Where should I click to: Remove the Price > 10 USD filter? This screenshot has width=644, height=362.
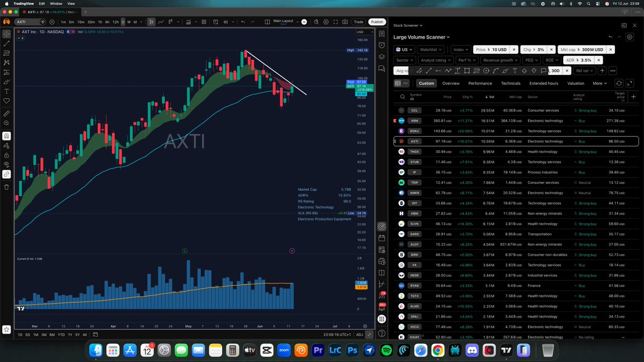514,49
